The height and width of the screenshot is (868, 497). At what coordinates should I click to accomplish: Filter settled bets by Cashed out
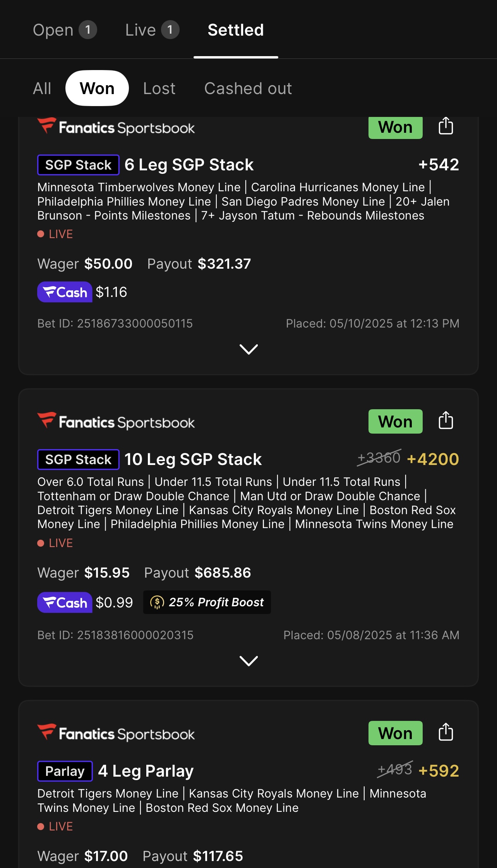click(x=248, y=88)
